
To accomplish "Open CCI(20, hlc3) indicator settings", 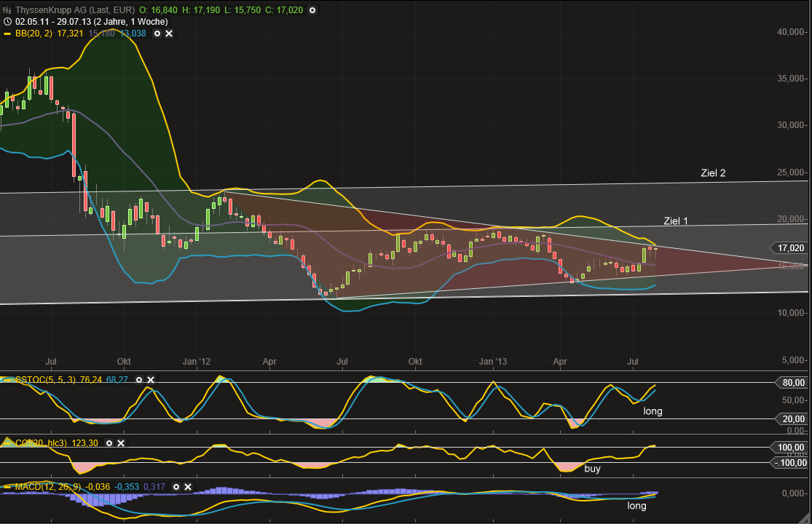I will (109, 442).
